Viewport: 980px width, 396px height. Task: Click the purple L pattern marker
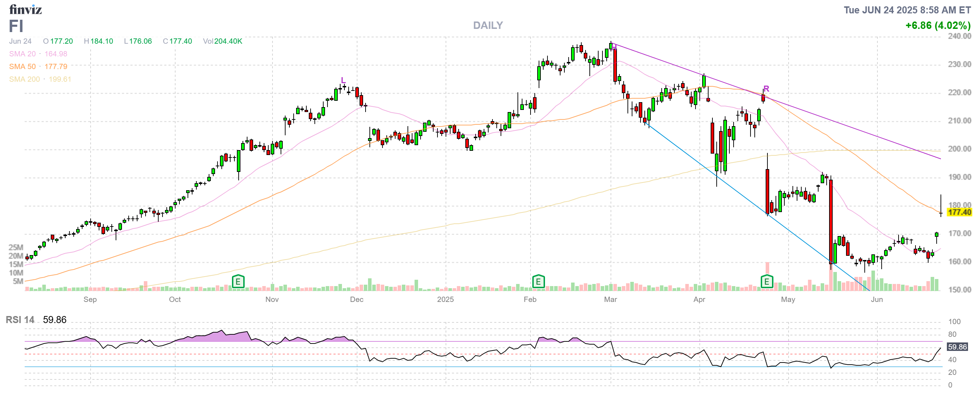(343, 80)
